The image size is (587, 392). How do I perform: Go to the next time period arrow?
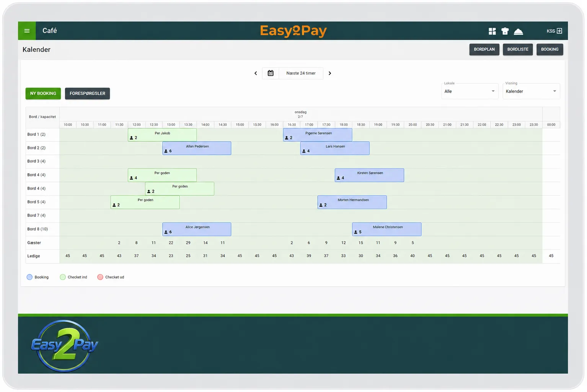[330, 73]
